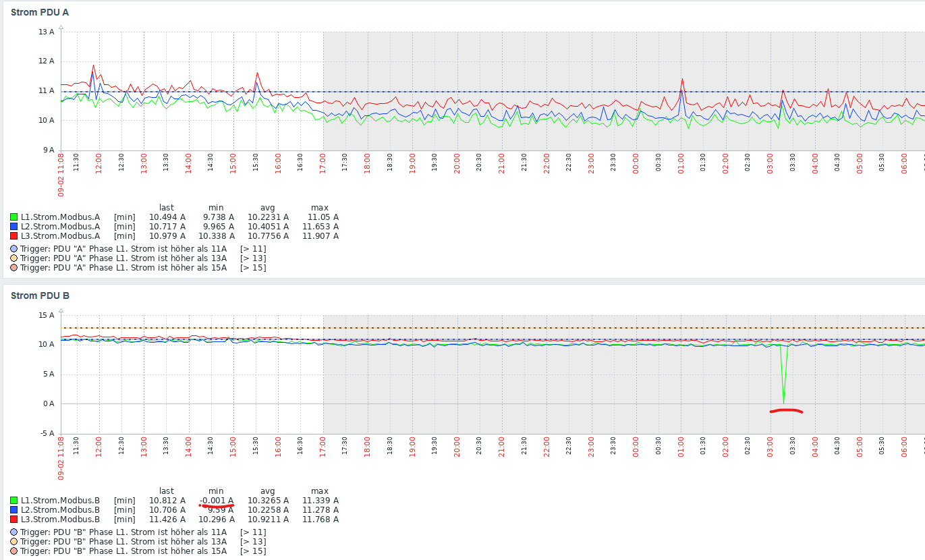The width and height of the screenshot is (925, 560).
Task: Click the blue swatch for L2.Strom.Modbus.A
Action: pos(14,227)
